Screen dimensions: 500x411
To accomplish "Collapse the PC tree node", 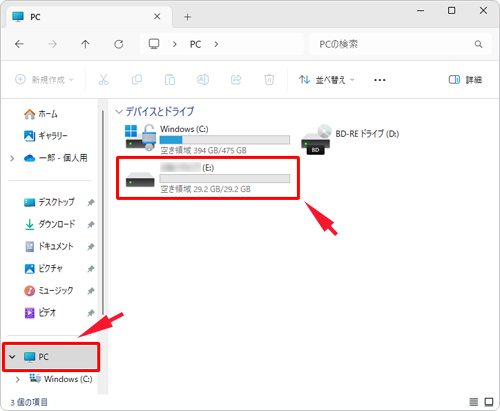I will click(x=12, y=357).
